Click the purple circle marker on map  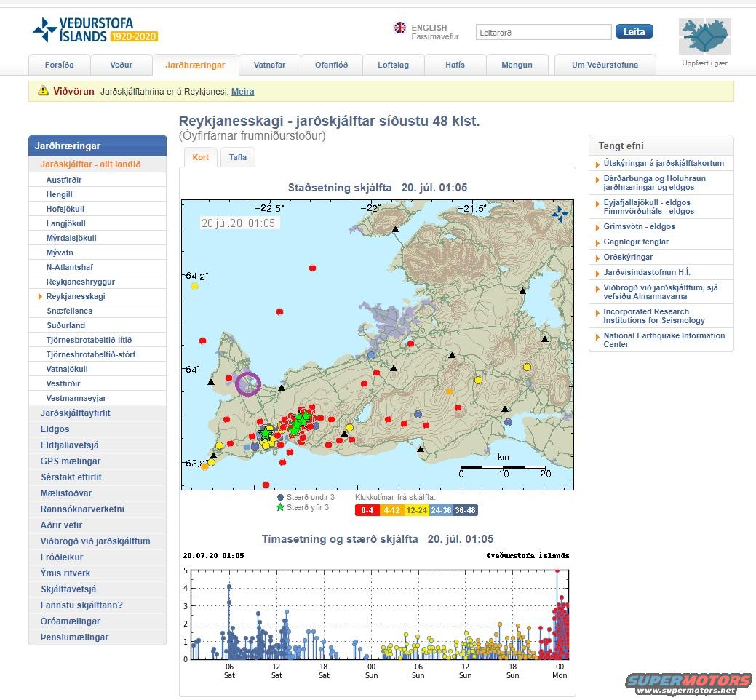point(248,383)
